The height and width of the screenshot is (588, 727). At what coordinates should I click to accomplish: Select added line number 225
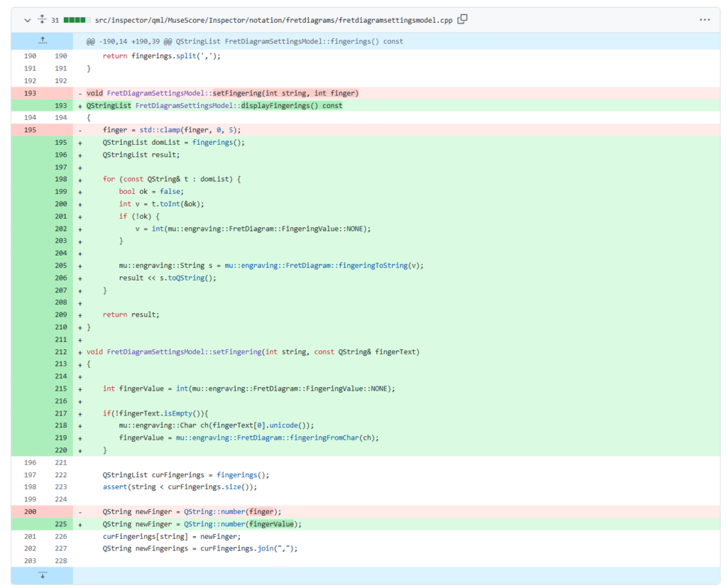click(60, 524)
